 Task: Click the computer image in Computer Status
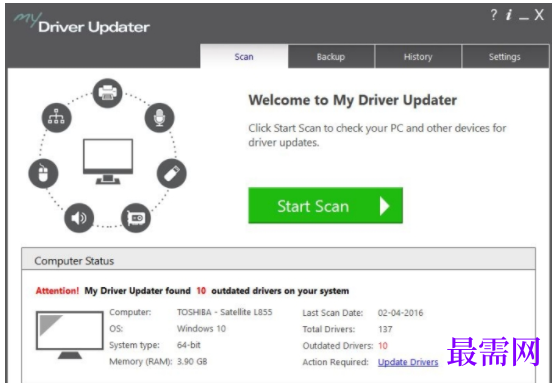[x=70, y=335]
